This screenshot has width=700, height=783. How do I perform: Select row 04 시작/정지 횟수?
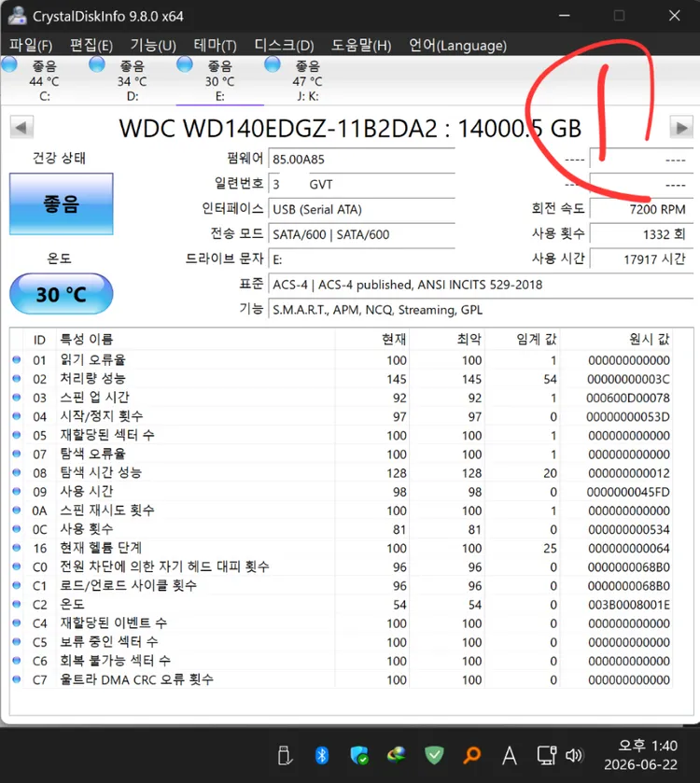pyautogui.click(x=342, y=416)
